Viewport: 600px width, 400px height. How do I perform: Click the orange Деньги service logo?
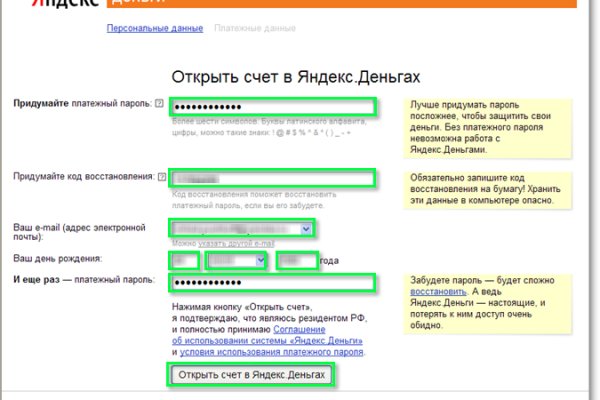tap(132, 4)
